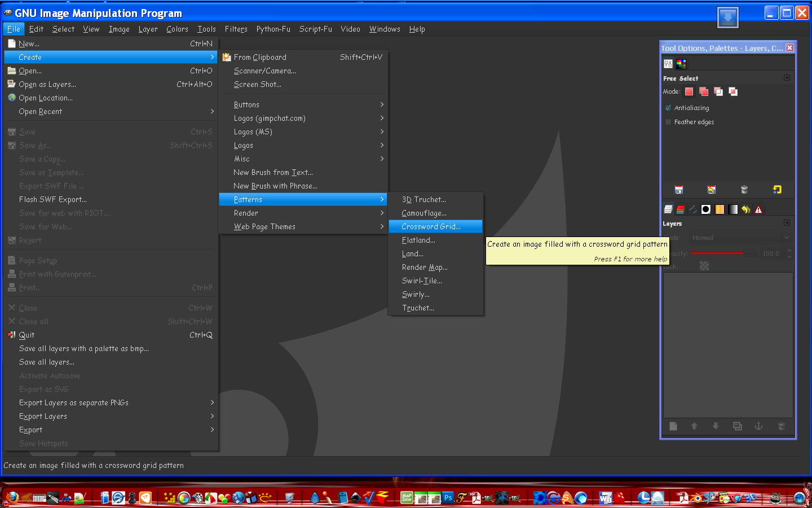
Task: Choose Crossword Grid pattern
Action: coord(435,226)
